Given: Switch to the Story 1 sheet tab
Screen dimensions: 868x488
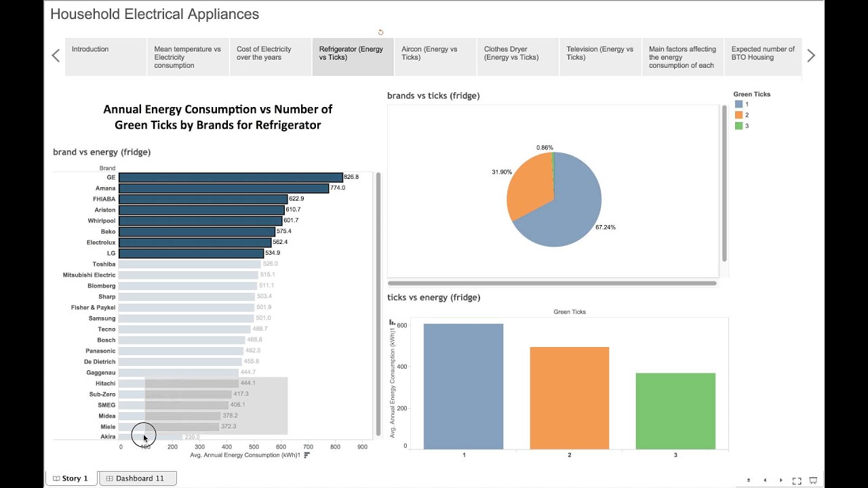Looking at the screenshot, I should (x=71, y=479).
